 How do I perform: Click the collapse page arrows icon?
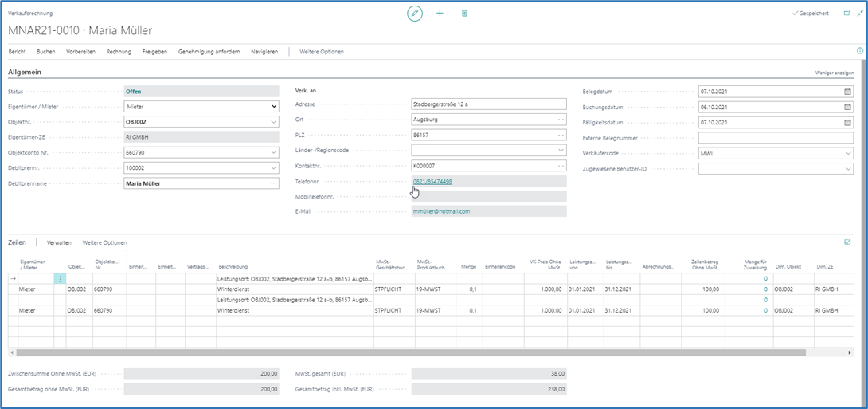coord(859,14)
